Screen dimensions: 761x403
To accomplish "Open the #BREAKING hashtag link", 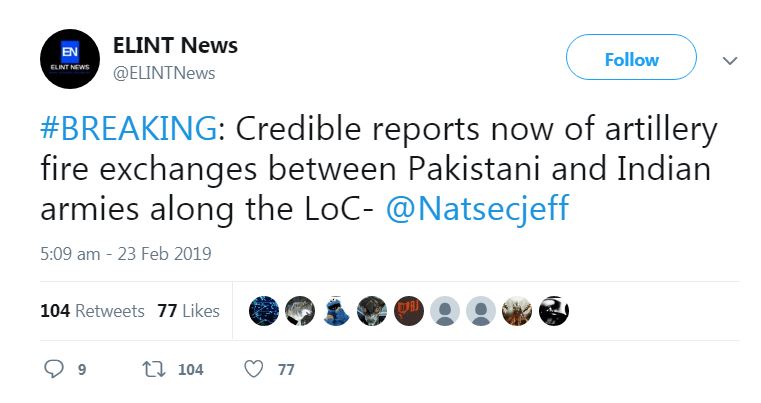I will tap(127, 130).
